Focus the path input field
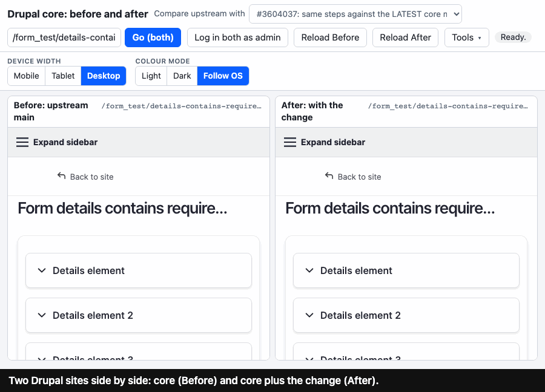 (x=64, y=38)
